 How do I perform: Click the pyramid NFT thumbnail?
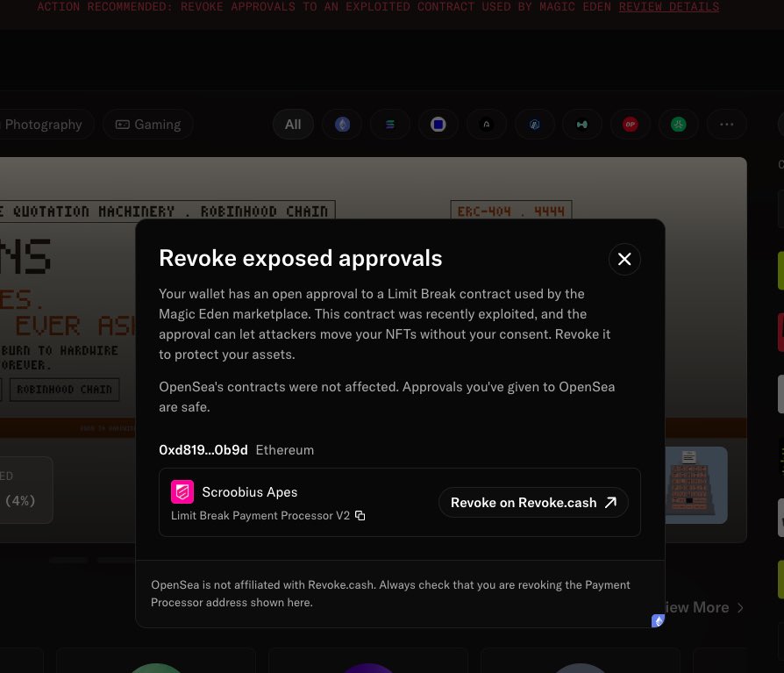696,485
